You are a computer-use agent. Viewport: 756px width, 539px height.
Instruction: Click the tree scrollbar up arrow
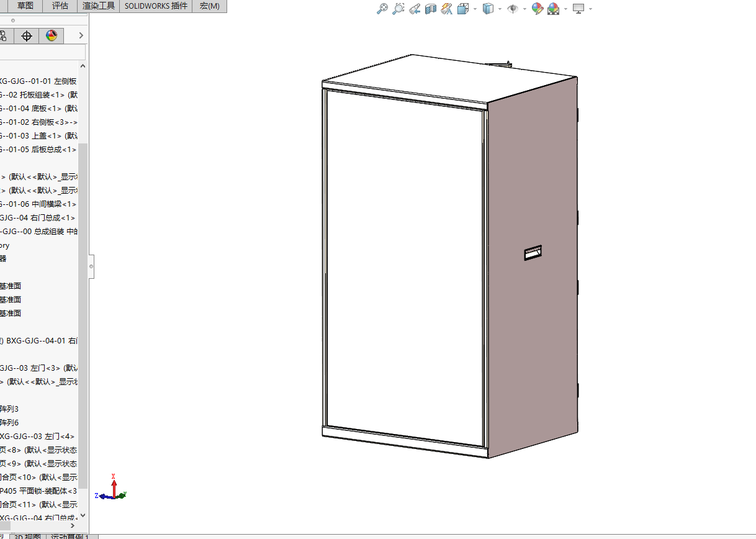[83, 66]
